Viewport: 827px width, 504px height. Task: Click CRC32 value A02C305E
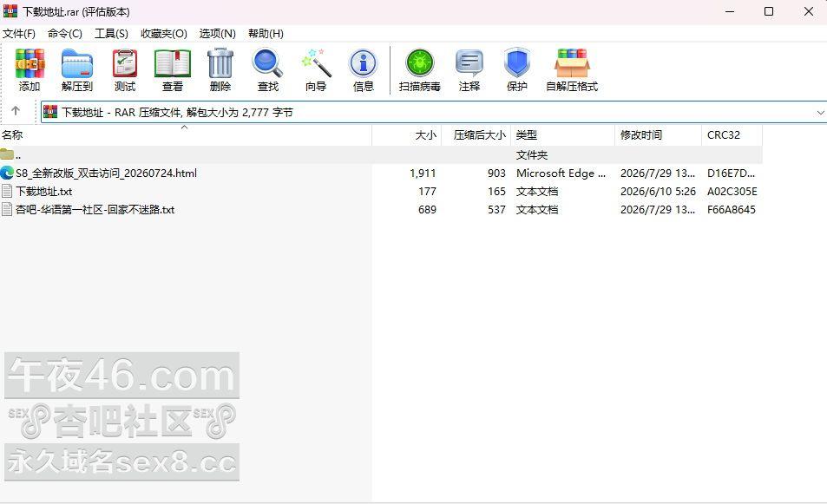732,192
